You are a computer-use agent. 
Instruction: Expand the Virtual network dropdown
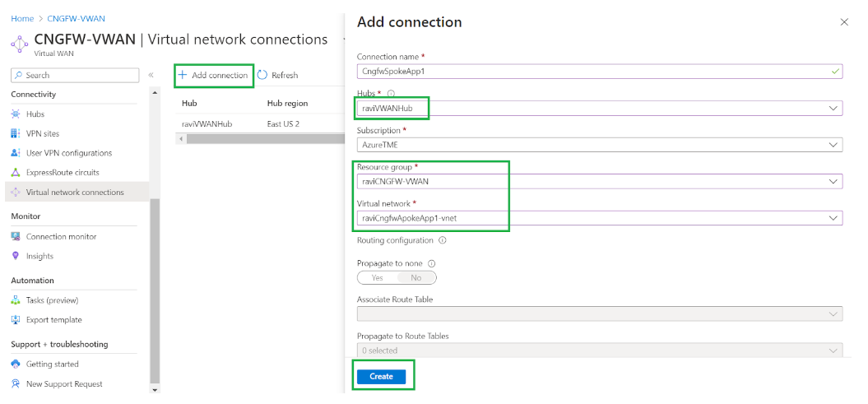pos(834,218)
